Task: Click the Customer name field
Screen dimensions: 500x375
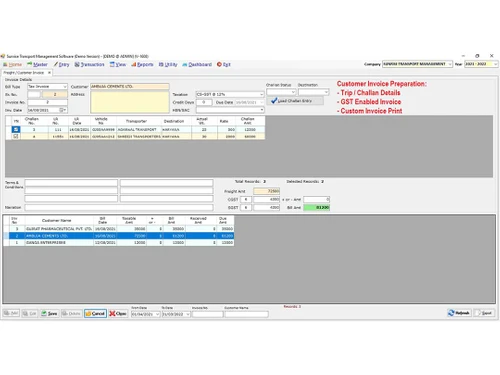Action: point(130,86)
